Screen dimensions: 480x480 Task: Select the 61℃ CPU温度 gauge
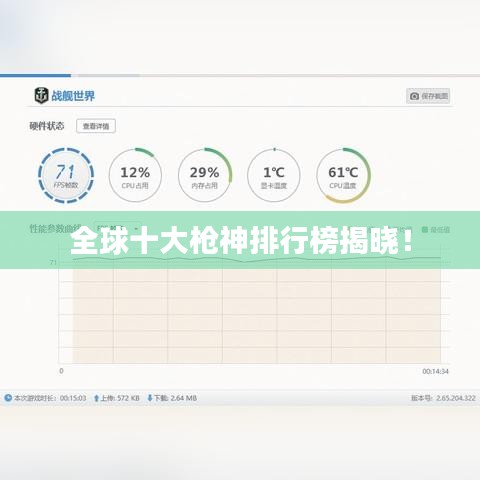click(x=343, y=175)
